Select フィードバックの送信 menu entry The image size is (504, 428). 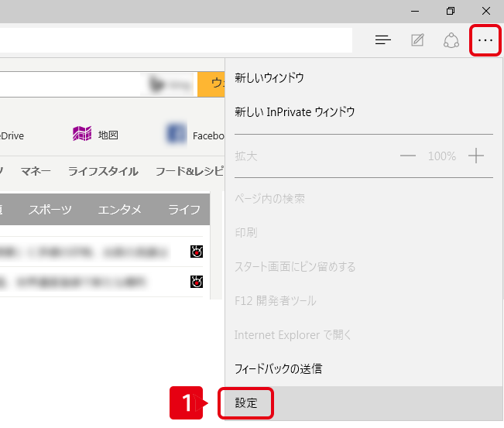364,369
